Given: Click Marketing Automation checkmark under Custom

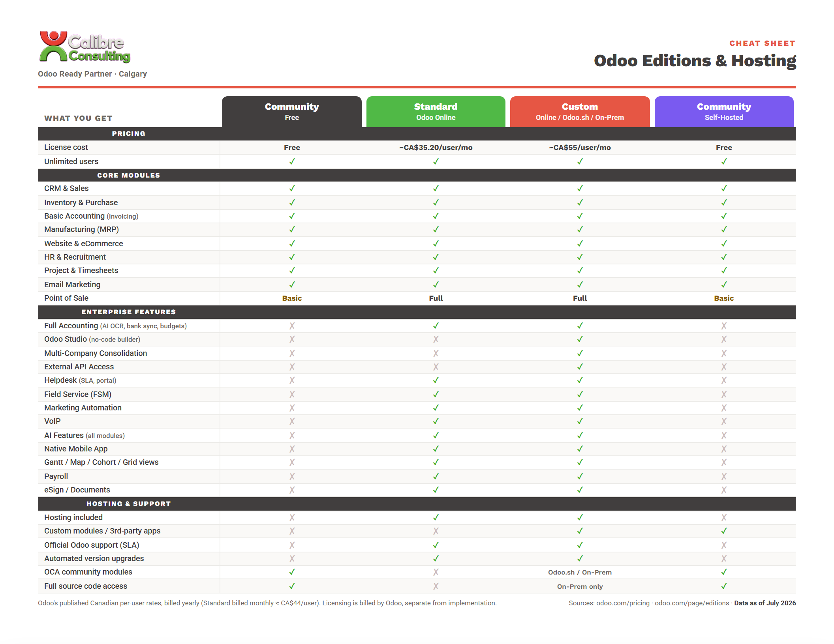Looking at the screenshot, I should pos(580,408).
